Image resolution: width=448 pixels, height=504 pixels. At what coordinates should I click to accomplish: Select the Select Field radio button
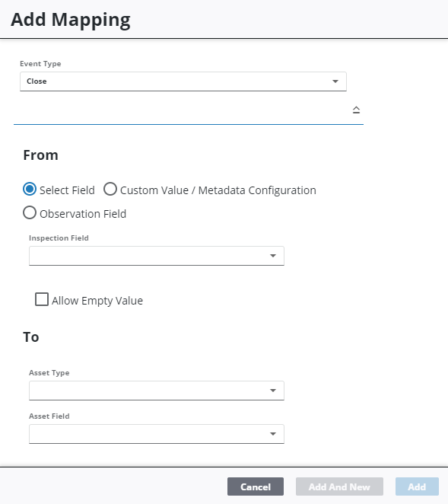click(x=30, y=189)
